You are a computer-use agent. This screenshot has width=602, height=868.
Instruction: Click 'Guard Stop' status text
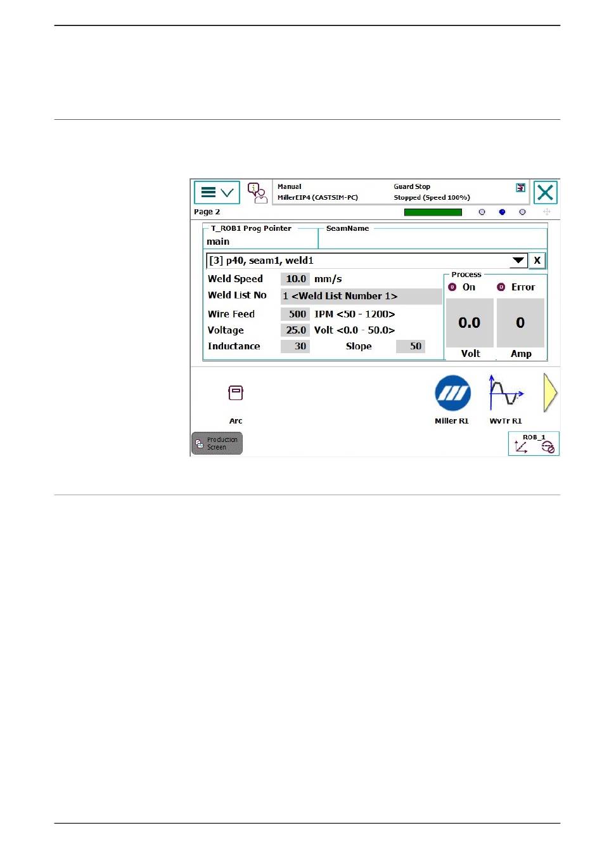(412, 187)
